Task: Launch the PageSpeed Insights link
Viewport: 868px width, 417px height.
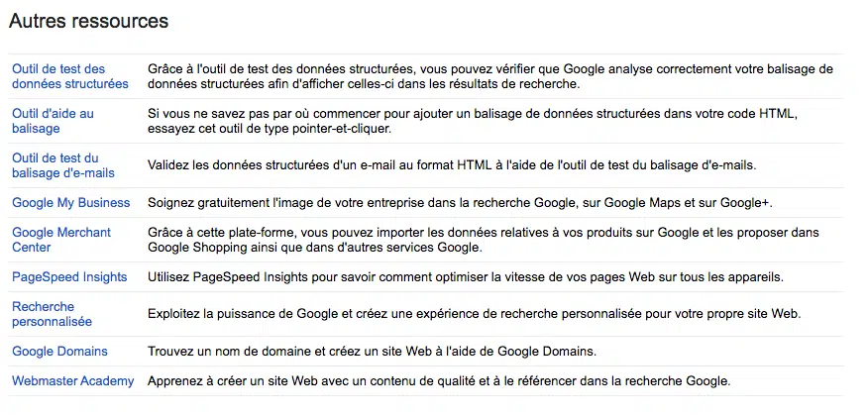Action: pyautogui.click(x=69, y=276)
